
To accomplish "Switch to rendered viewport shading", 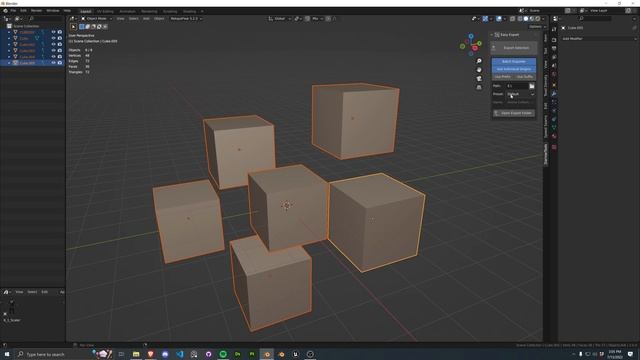I will click(538, 18).
